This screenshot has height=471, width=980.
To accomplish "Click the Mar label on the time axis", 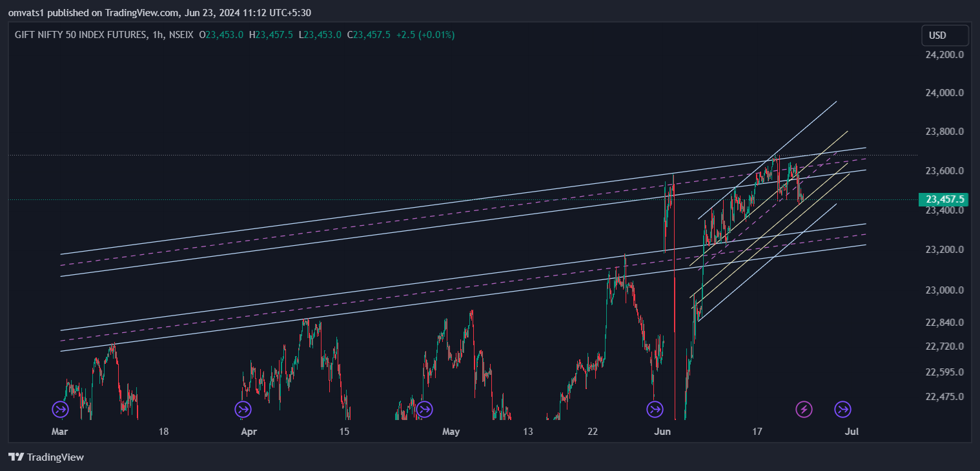I will (59, 431).
